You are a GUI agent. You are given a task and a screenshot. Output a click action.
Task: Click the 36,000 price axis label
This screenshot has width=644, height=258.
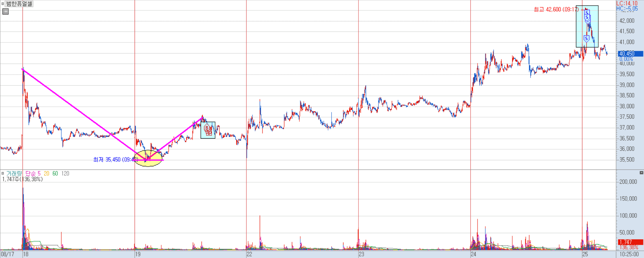tap(627, 149)
